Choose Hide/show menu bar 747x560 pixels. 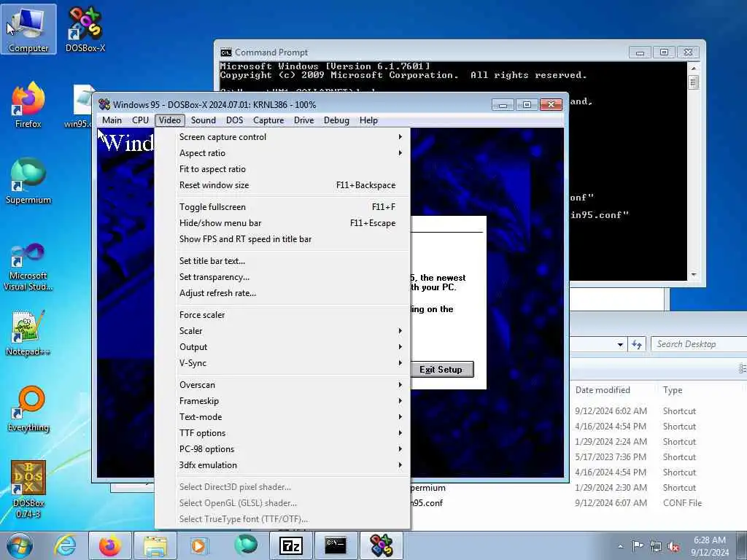[282, 223]
